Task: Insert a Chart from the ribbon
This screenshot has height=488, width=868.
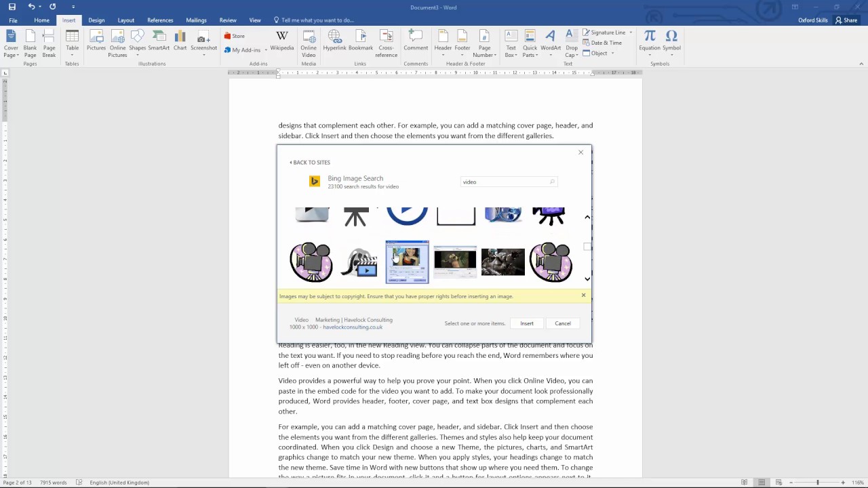Action: click(180, 41)
